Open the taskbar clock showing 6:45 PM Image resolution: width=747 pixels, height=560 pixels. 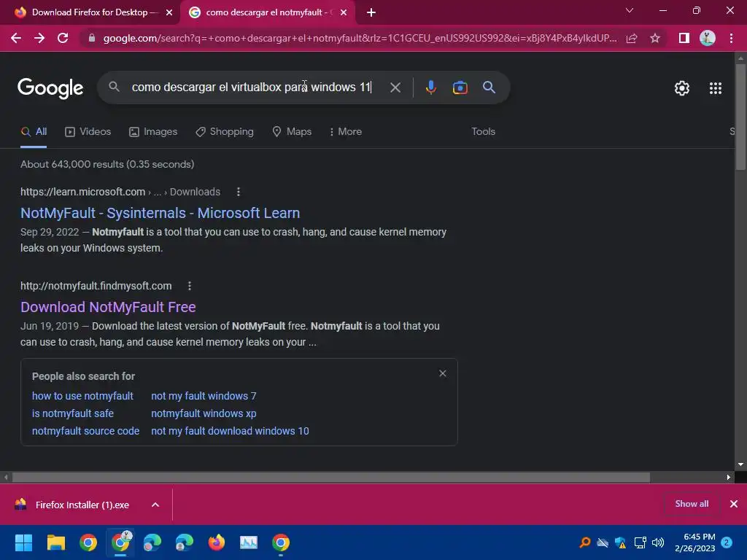(694, 542)
